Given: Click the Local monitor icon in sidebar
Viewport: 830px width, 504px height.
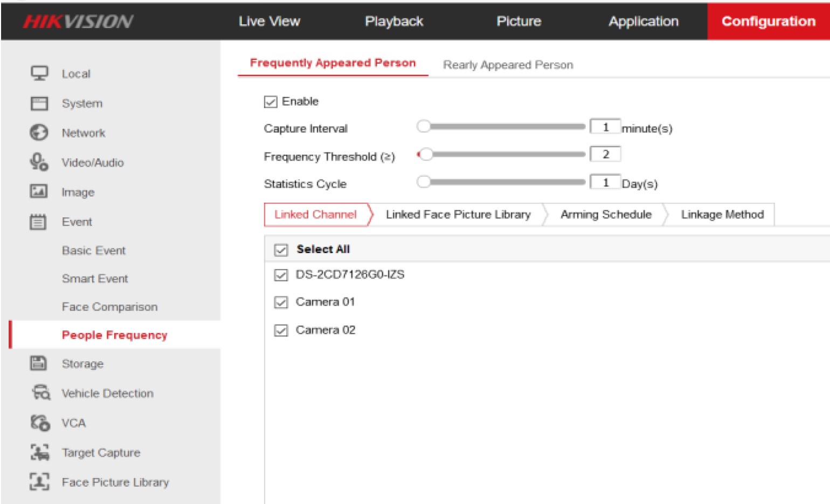Looking at the screenshot, I should pos(39,73).
